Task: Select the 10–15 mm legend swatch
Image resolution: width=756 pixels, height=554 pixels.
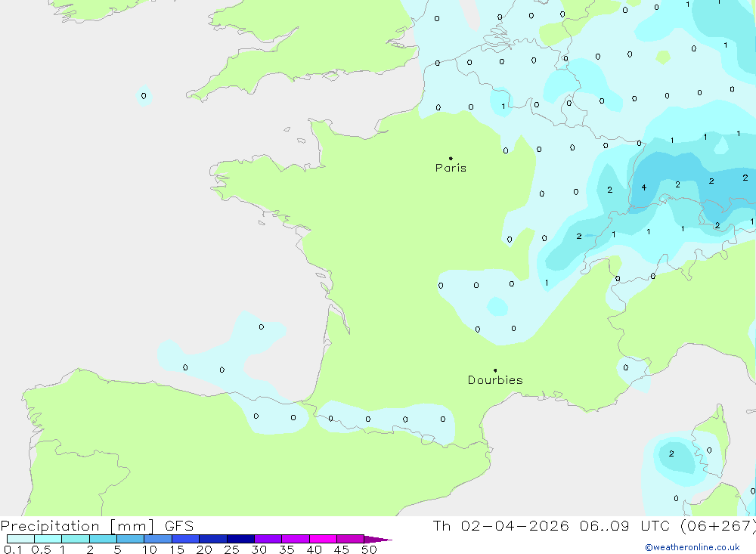Action: 158,539
